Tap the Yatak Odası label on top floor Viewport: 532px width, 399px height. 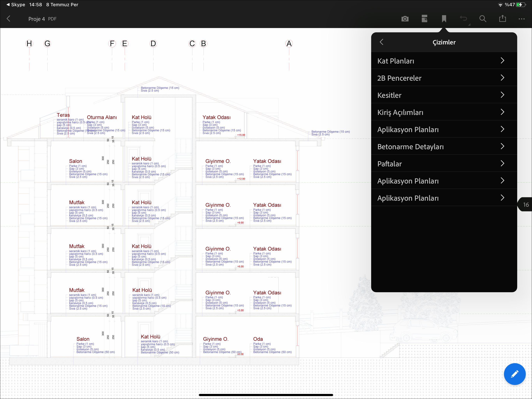[x=216, y=117]
